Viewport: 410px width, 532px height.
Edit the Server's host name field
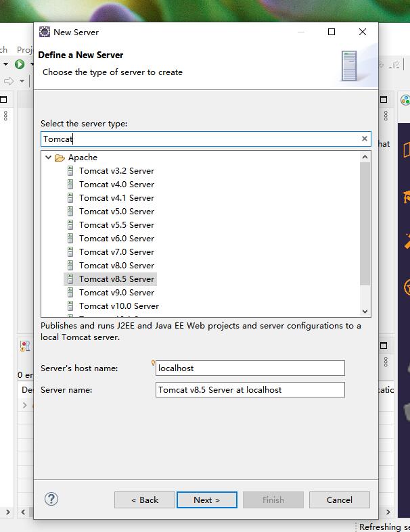pos(250,368)
